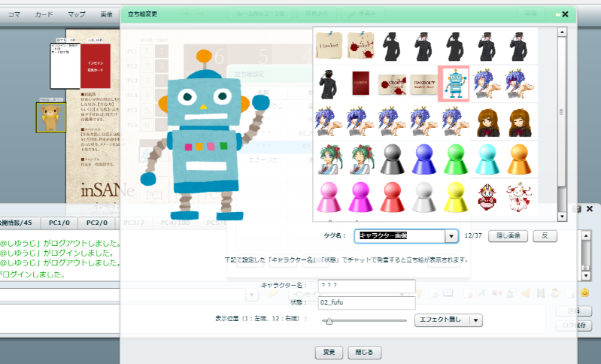Screen dimensions: 601x364
Task: Click the log line 「@しゅうじ」がログインしました。
Action: point(57,253)
